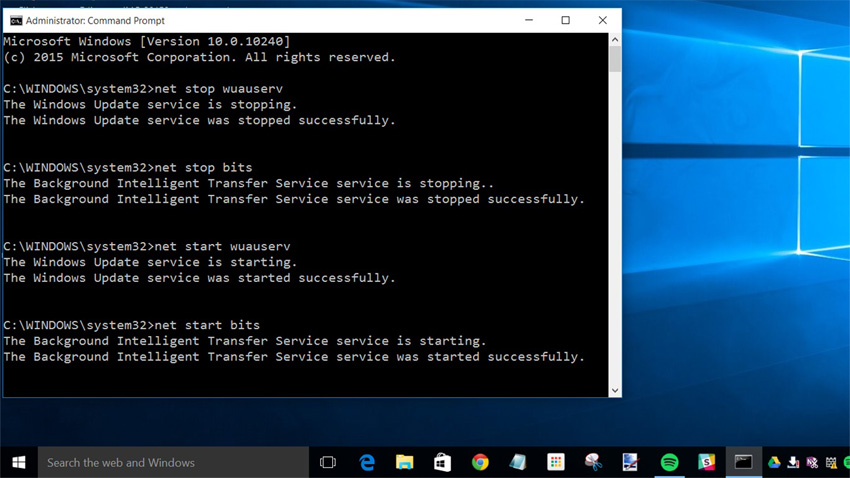850x478 pixels.
Task: Click 'Windows Update service was started successfully' line
Action: [x=199, y=278]
